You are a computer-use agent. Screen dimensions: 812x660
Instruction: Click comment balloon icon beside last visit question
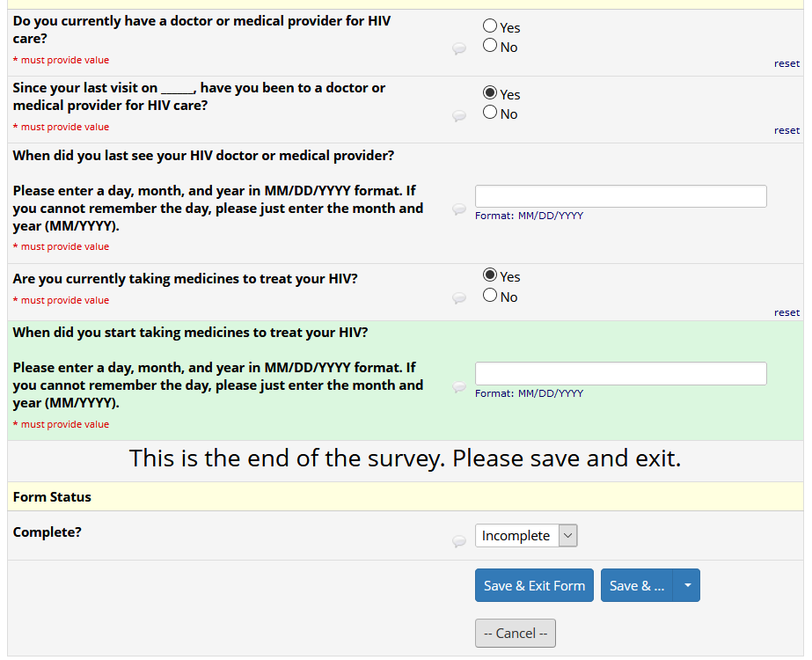click(459, 116)
